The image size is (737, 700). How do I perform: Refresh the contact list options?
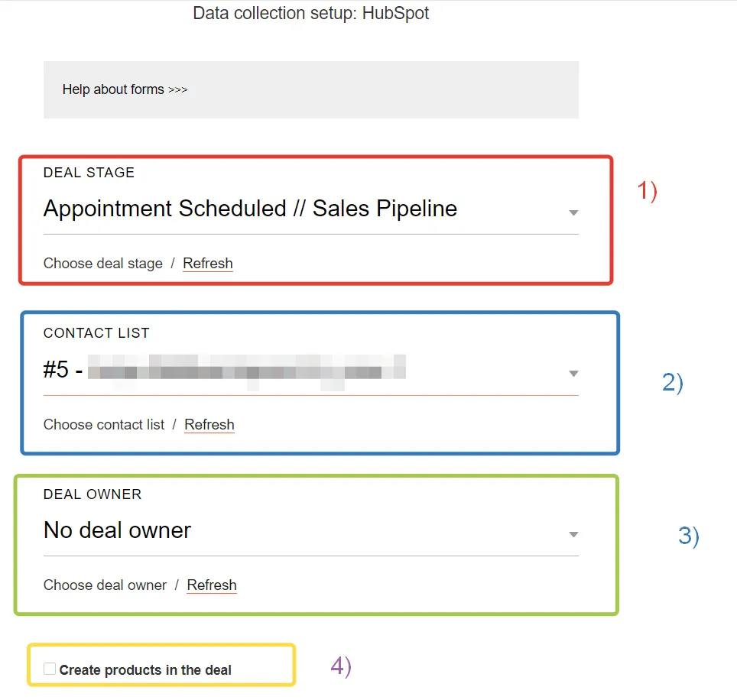[x=209, y=425]
